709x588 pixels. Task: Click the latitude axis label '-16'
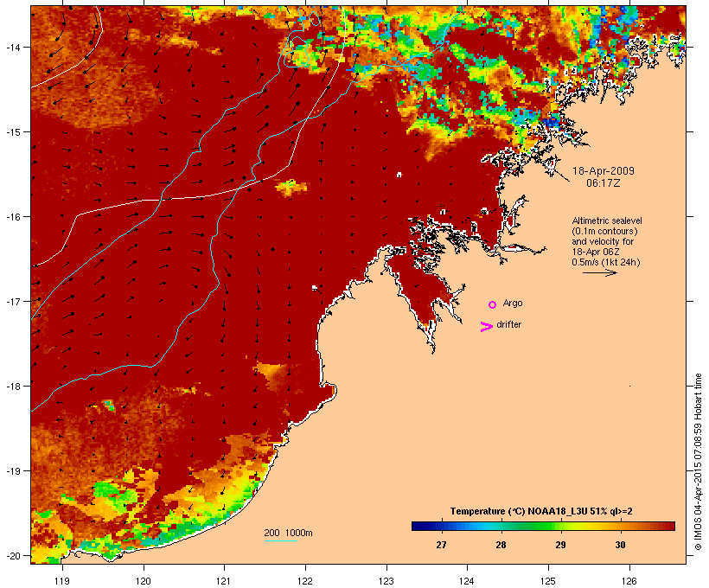click(13, 217)
